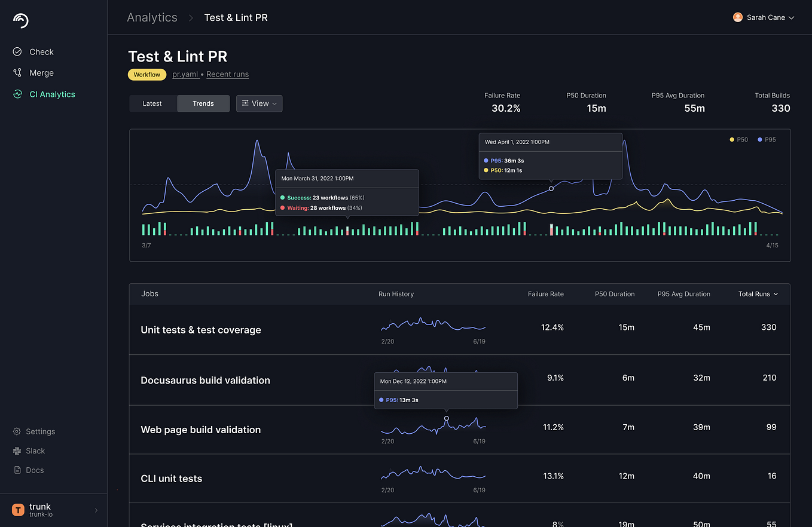Change sorting via the Total Runs dropdown
This screenshot has width=812, height=527.
click(758, 294)
